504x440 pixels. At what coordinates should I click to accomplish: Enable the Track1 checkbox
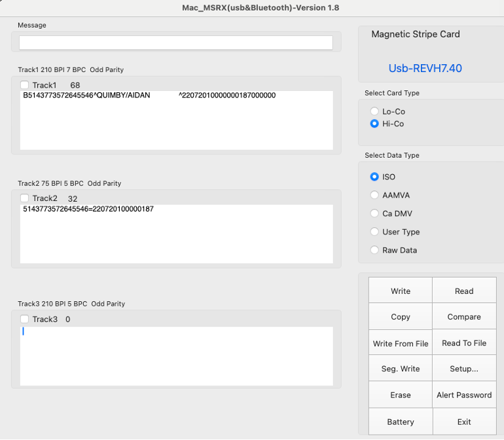pyautogui.click(x=25, y=85)
